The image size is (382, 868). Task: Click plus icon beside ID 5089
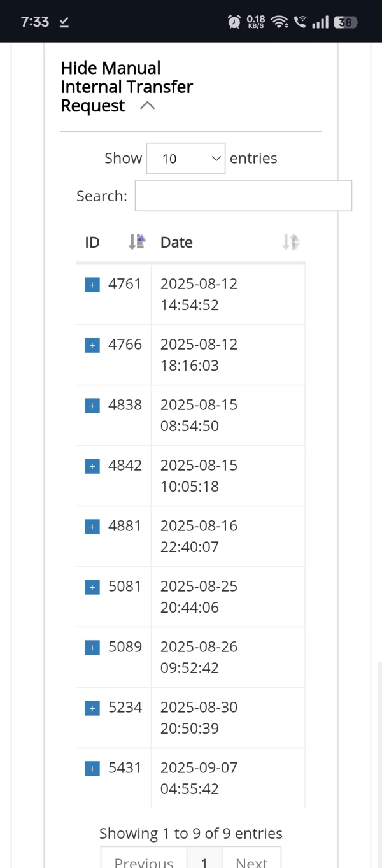point(92,648)
